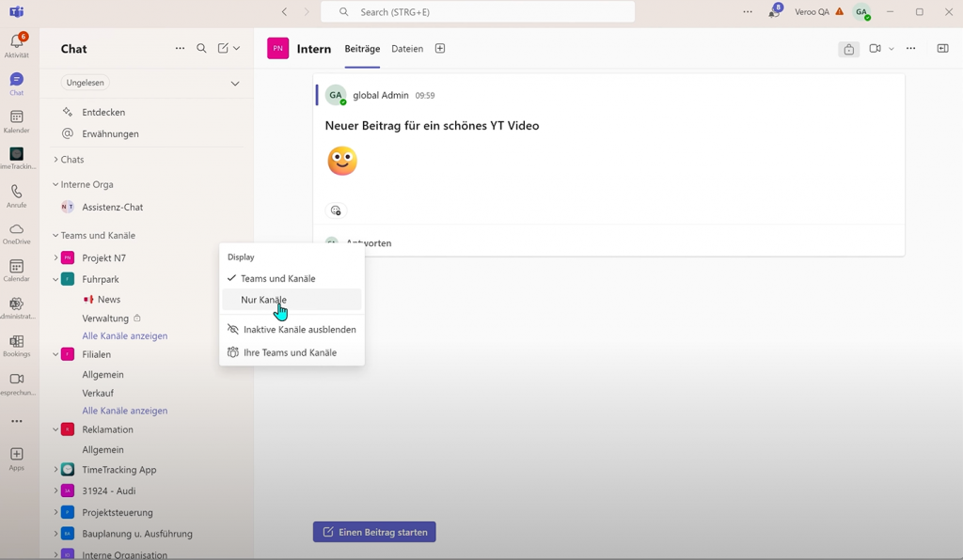This screenshot has height=560, width=963.
Task: Expand the 31924 - Audi team
Action: pyautogui.click(x=55, y=491)
